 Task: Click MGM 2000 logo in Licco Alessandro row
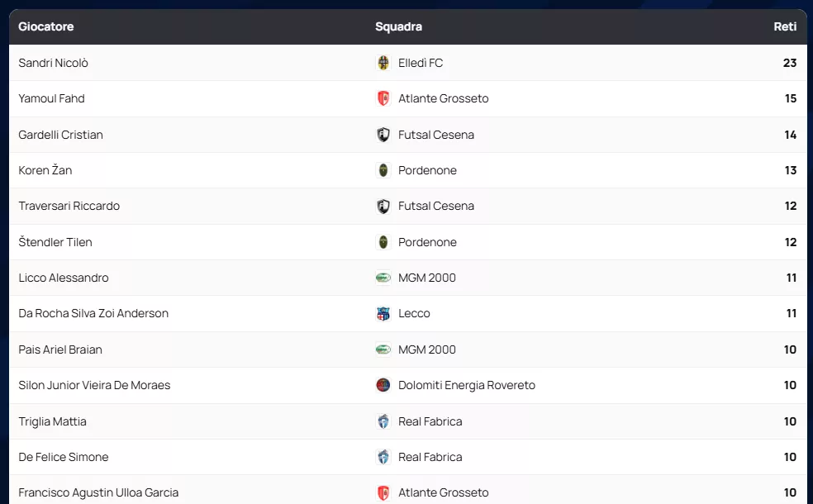coord(383,278)
